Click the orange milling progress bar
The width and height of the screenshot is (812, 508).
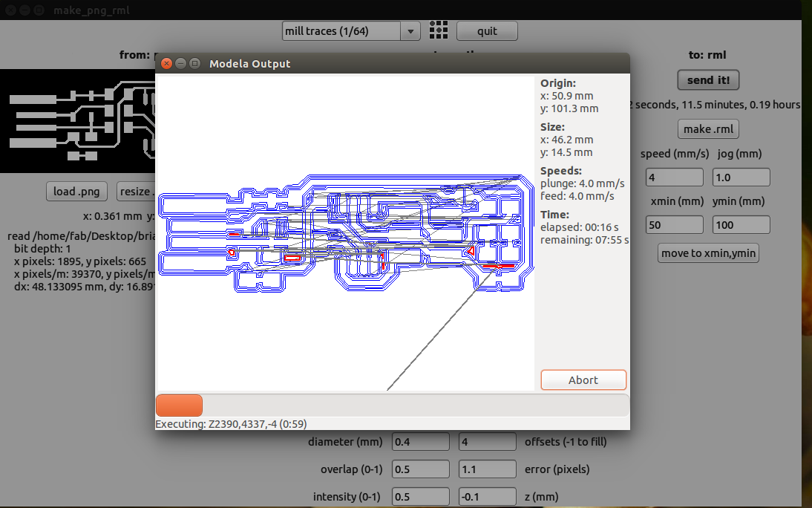179,406
